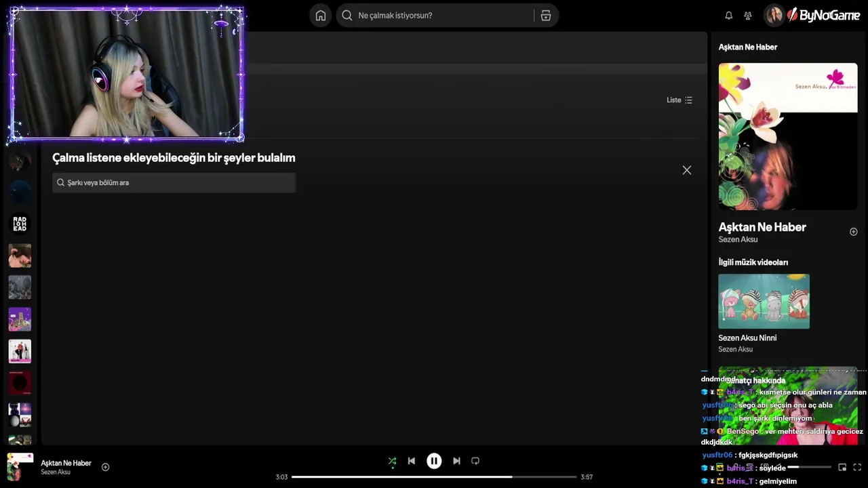The image size is (868, 488).
Task: Click the magnifier icon in top search bar
Action: pyautogui.click(x=347, y=16)
